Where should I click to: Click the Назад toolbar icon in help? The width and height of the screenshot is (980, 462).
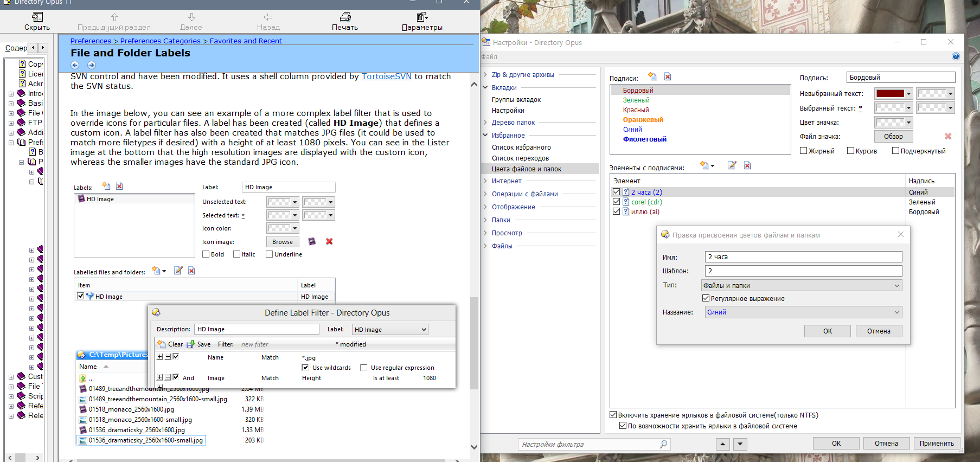268,17
